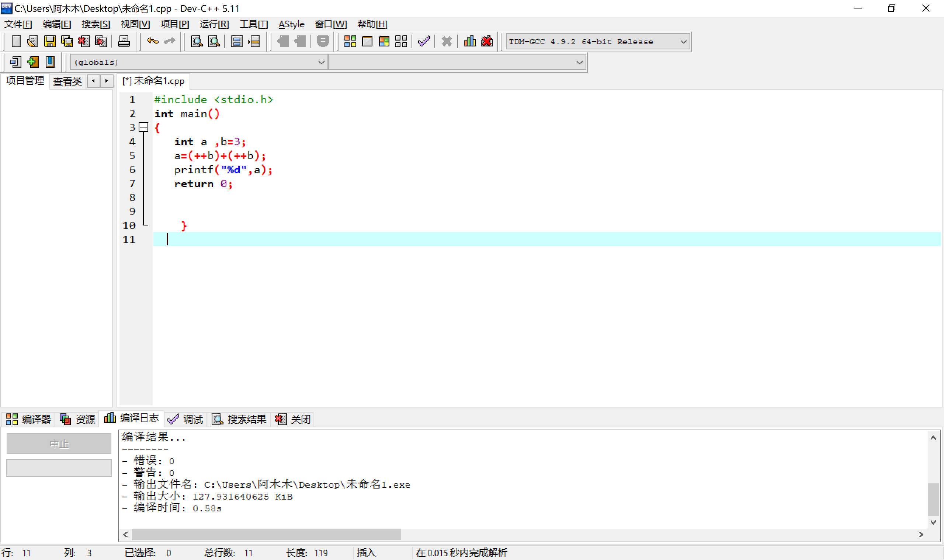Close current file icon
944x560 pixels.
coord(84,41)
